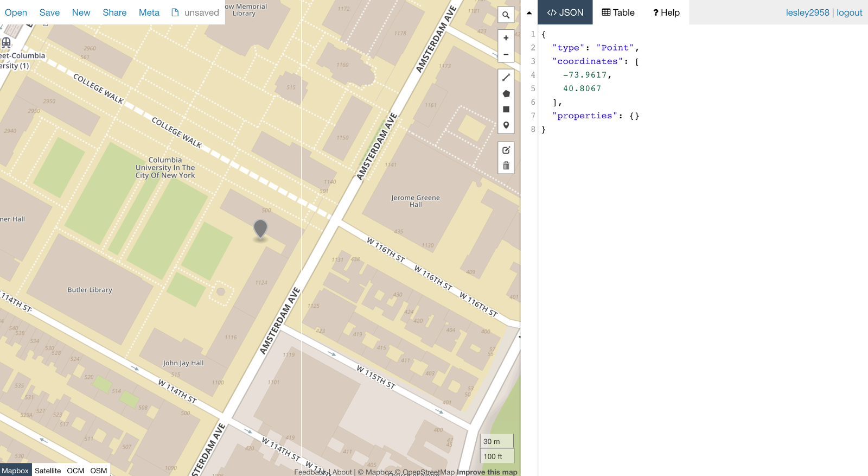Image resolution: width=868 pixels, height=476 pixels.
Task: Switch base layer to OSM
Action: tap(99, 471)
